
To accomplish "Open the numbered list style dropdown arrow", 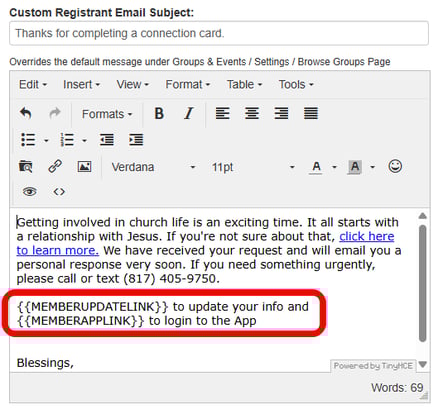I will coord(85,140).
